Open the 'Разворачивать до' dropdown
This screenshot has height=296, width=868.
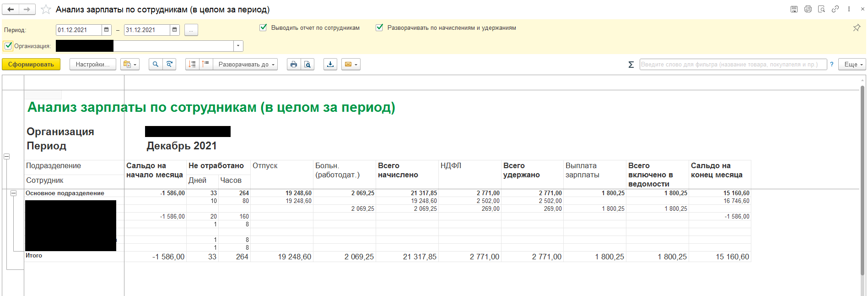[247, 65]
